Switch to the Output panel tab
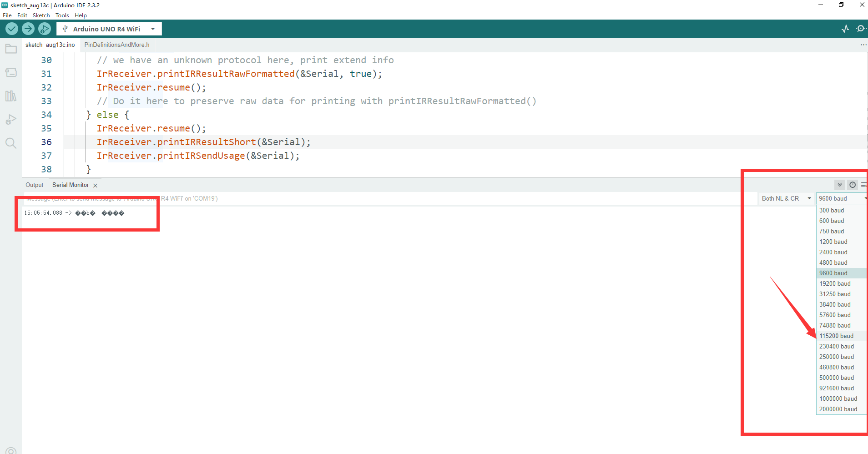The height and width of the screenshot is (454, 868). [x=35, y=185]
